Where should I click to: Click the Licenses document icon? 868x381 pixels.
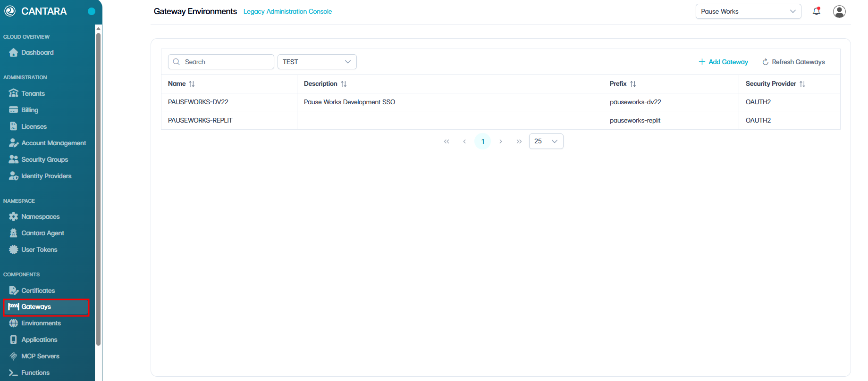pos(13,126)
